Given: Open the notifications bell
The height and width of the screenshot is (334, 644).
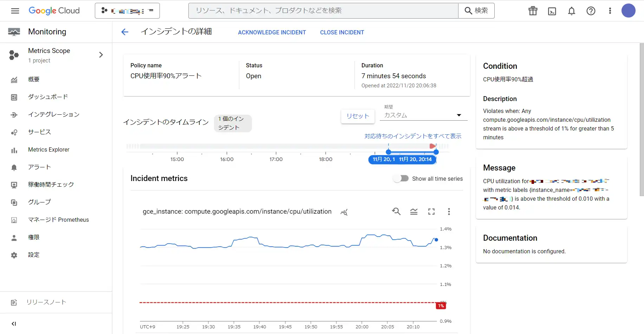Looking at the screenshot, I should tap(572, 11).
